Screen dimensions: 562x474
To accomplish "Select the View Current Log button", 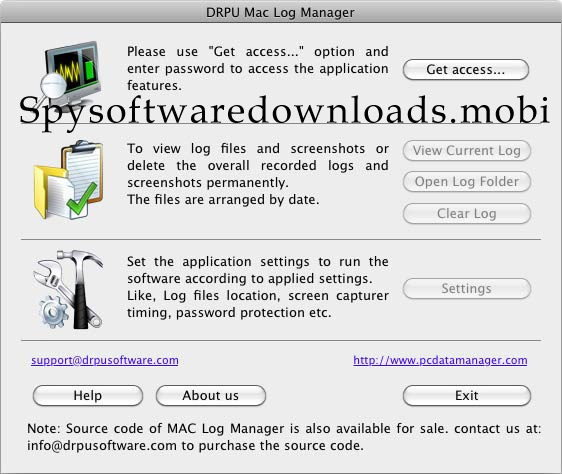I will click(x=467, y=151).
